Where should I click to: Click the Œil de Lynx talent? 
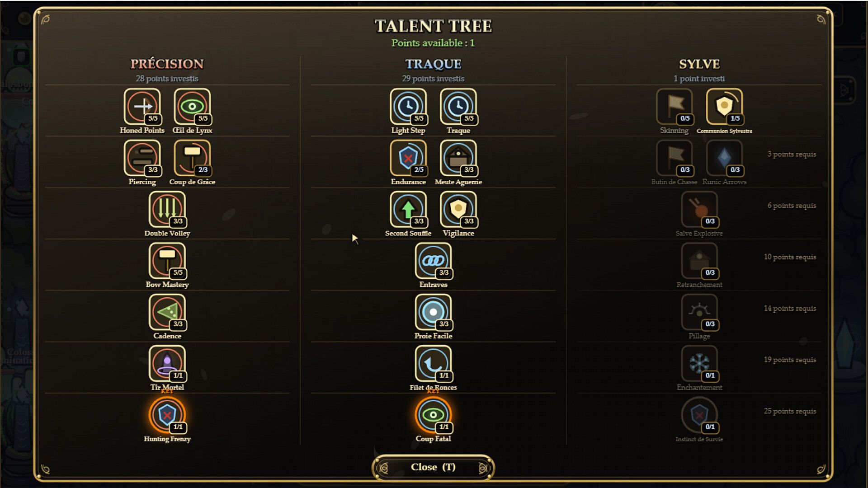tap(192, 107)
